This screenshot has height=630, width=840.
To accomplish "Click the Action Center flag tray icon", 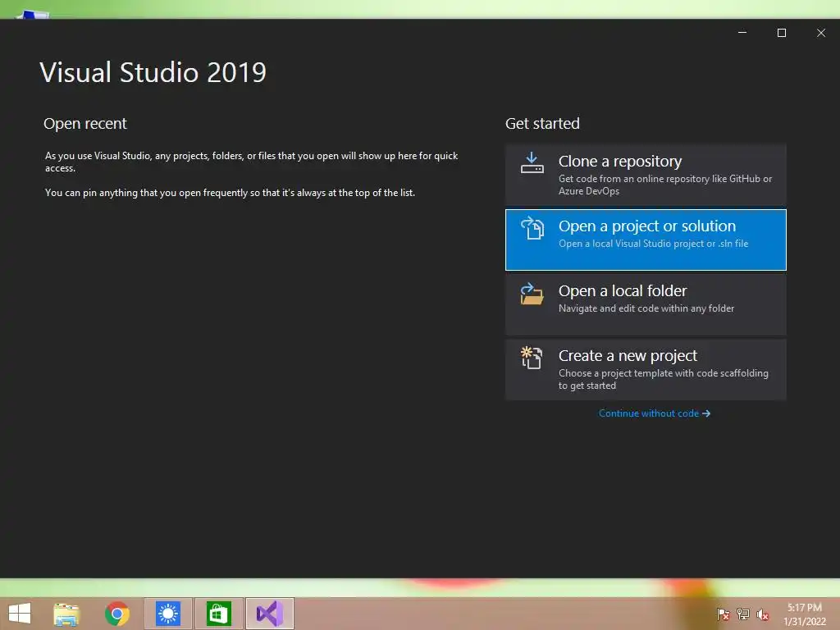I will (x=723, y=614).
